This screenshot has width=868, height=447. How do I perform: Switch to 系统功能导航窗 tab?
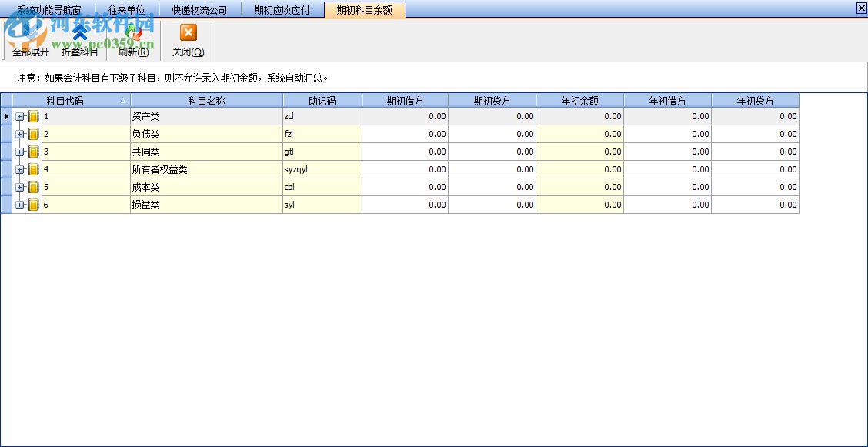[x=48, y=10]
